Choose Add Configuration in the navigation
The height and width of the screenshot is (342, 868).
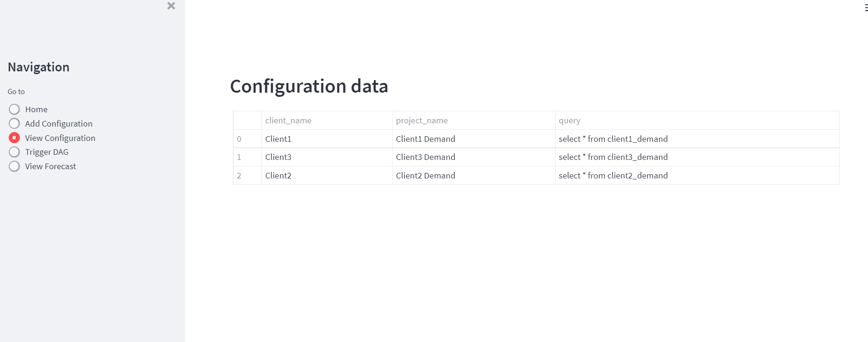pos(14,123)
